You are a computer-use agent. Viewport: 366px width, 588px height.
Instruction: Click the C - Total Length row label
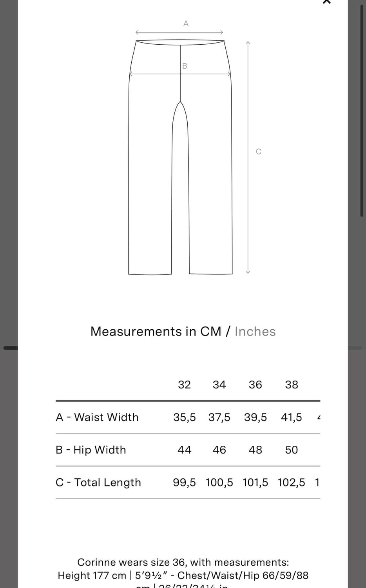tap(98, 482)
